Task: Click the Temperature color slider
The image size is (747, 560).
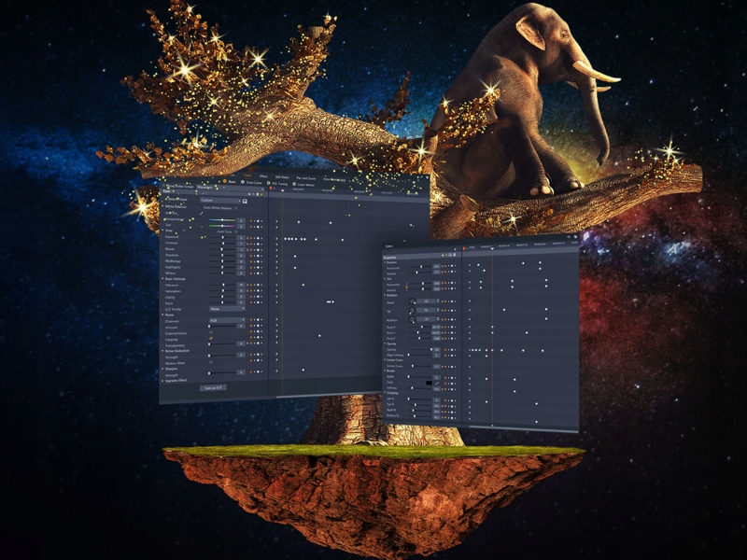Action: coord(222,220)
